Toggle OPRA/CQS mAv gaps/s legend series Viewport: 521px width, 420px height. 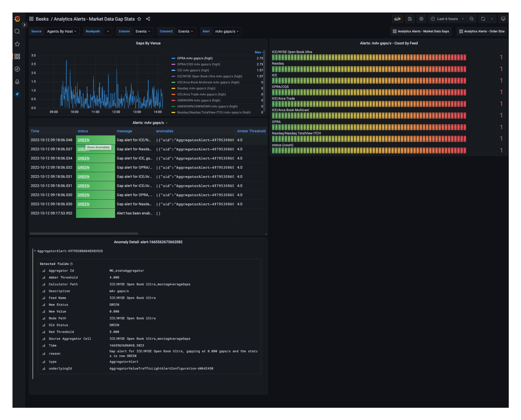pyautogui.click(x=199, y=64)
